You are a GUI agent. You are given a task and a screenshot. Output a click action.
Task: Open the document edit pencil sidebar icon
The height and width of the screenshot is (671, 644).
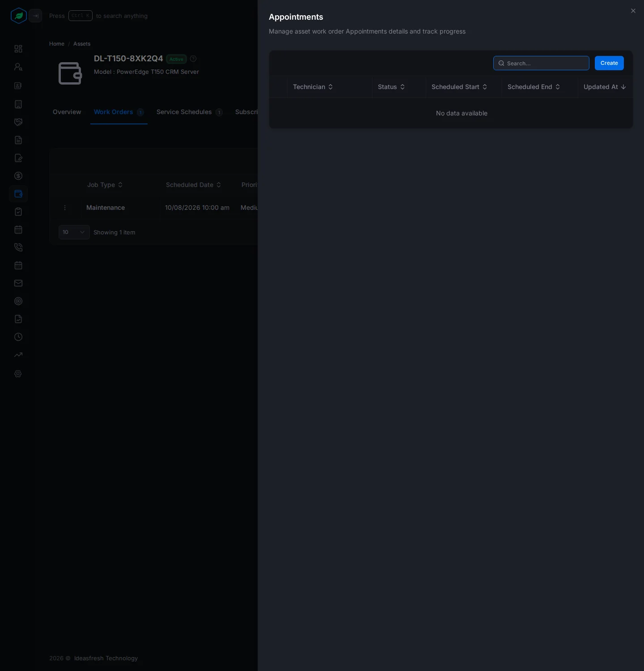tap(18, 158)
